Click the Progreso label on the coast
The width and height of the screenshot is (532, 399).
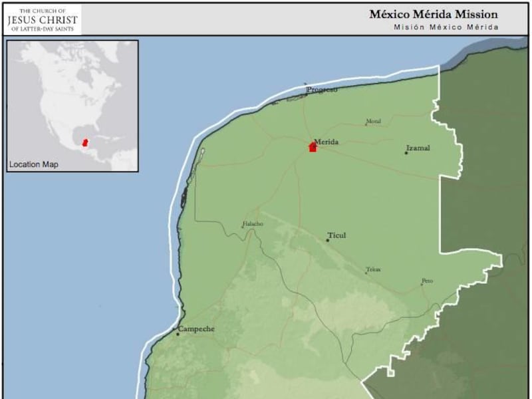click(x=322, y=89)
